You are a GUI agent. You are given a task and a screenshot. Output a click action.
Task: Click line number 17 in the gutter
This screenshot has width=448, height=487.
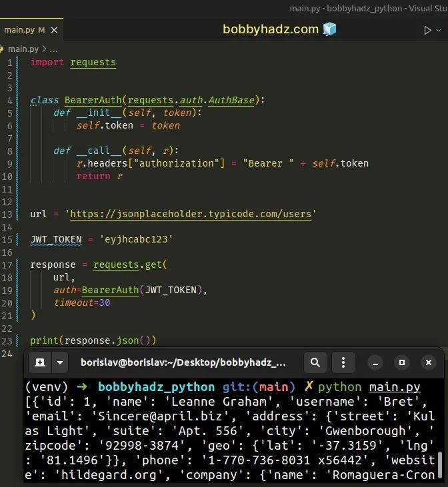(7, 265)
